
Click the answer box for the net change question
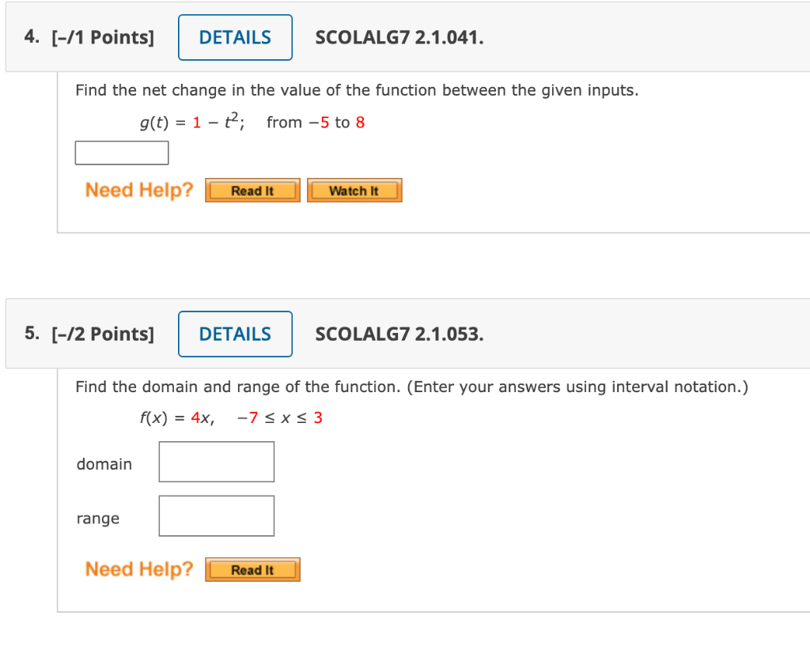(121, 152)
